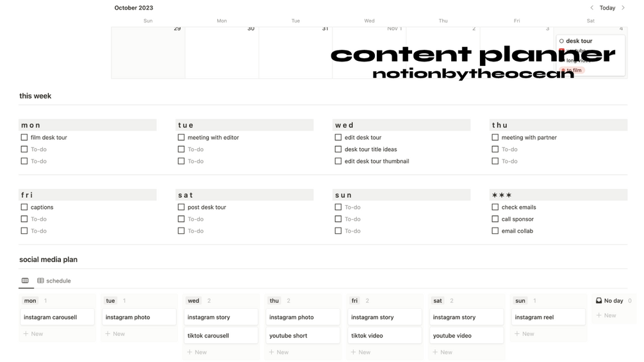
Task: Open the board view tab icon
Action: pos(25,281)
